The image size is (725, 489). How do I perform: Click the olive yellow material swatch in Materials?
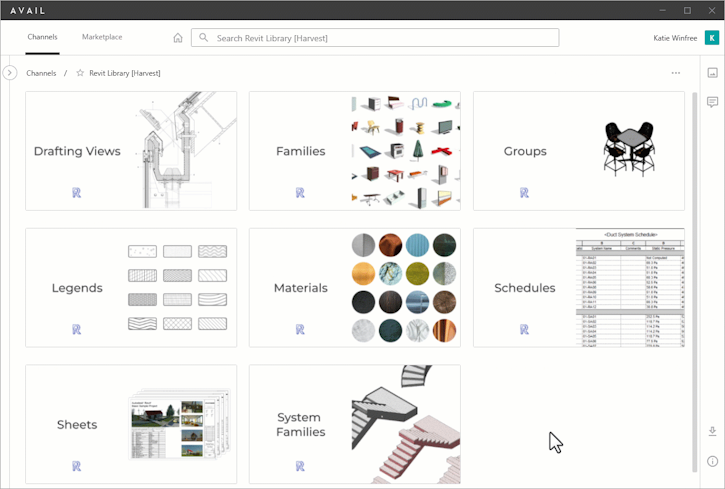point(418,274)
